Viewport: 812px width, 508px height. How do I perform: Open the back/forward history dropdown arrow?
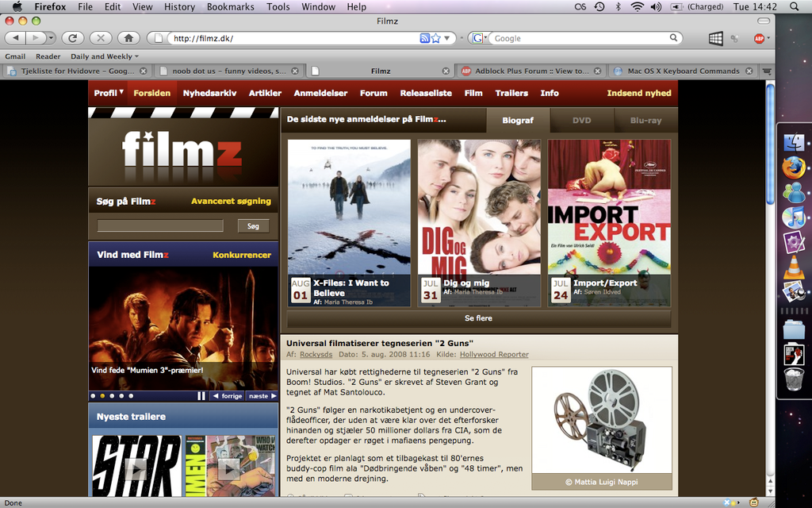pyautogui.click(x=51, y=38)
